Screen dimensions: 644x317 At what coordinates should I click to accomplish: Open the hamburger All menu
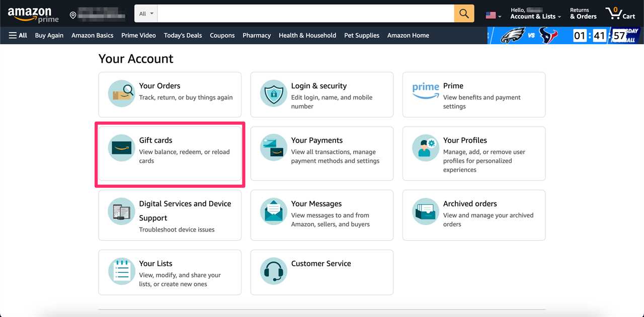(17, 35)
